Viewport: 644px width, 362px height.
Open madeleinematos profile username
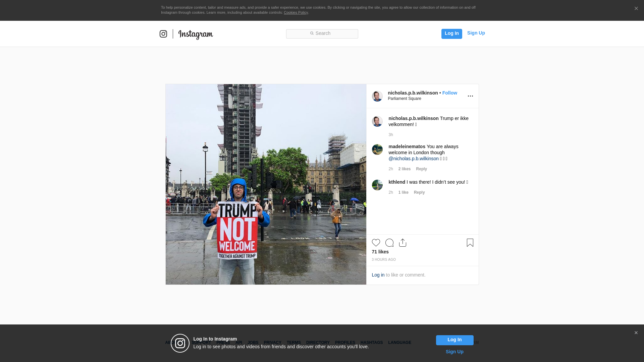point(407,146)
